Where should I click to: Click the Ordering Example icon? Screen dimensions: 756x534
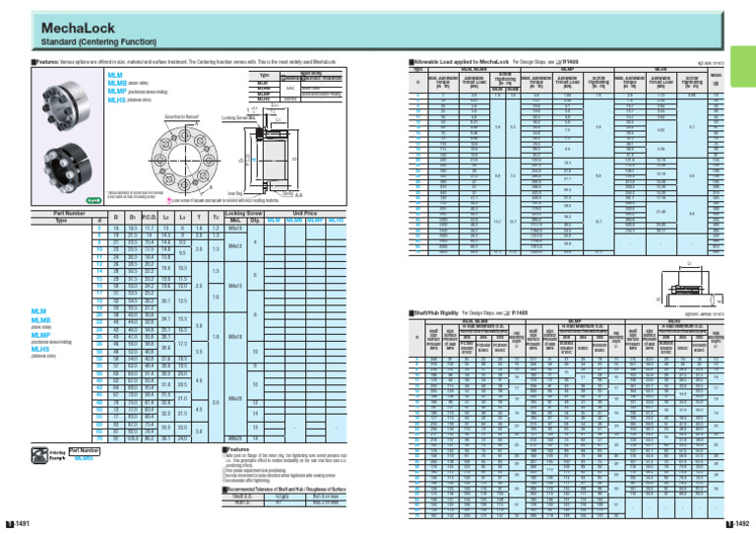(39, 455)
